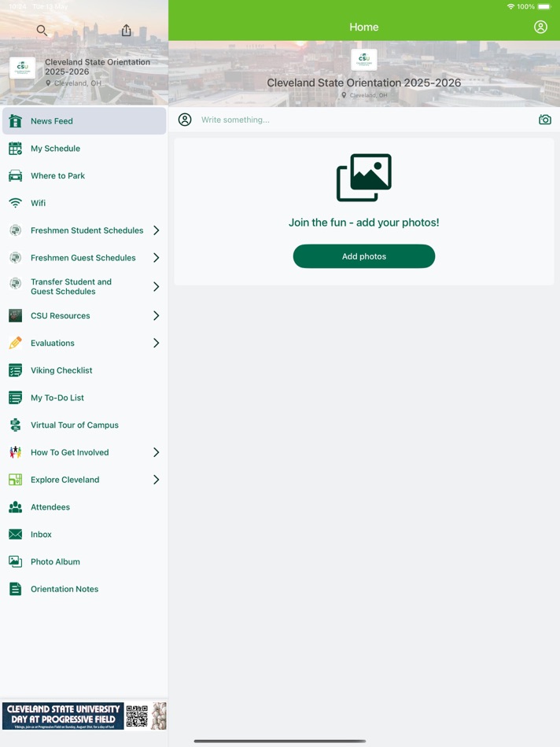Click the My To-Do List icon
The height and width of the screenshot is (747, 560).
[15, 398]
